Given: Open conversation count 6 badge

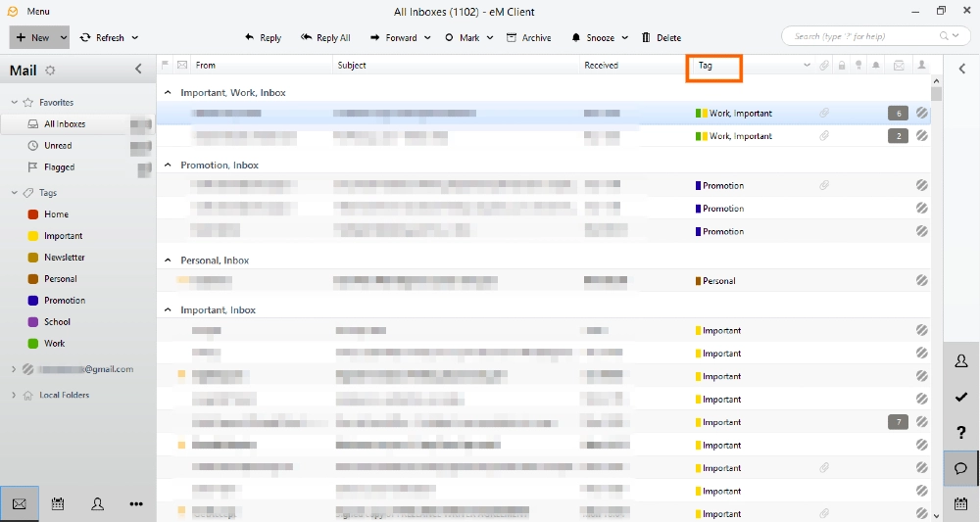Looking at the screenshot, I should point(898,113).
